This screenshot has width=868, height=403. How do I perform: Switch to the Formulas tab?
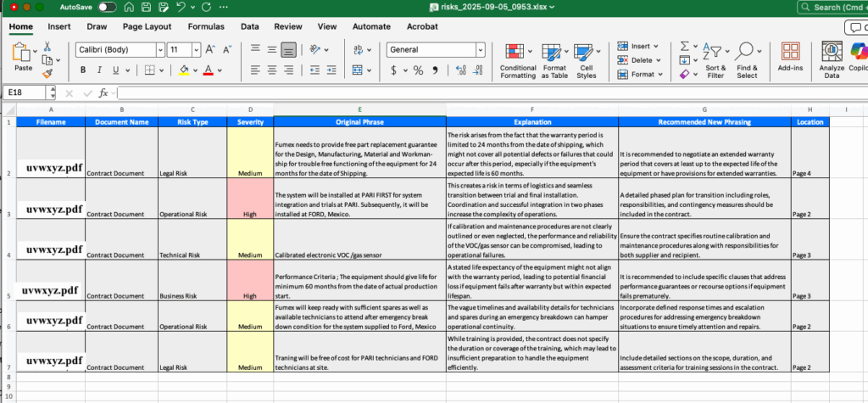(x=206, y=26)
